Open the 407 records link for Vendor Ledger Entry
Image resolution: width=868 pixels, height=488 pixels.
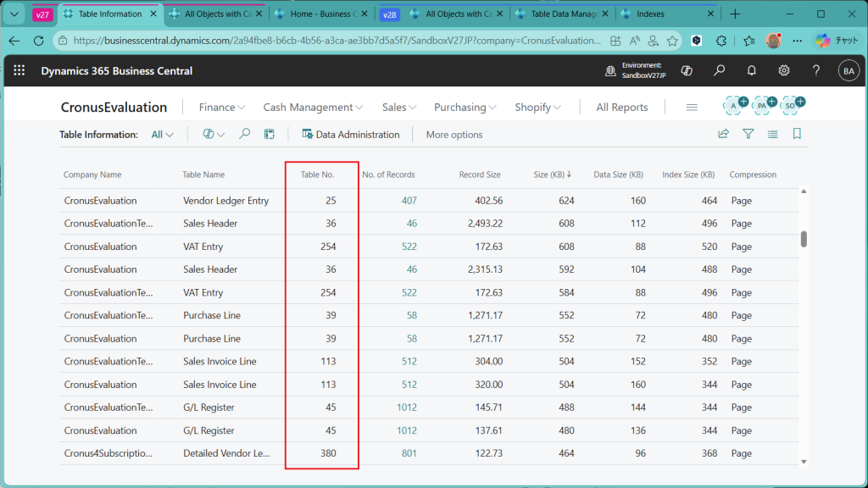pyautogui.click(x=409, y=201)
